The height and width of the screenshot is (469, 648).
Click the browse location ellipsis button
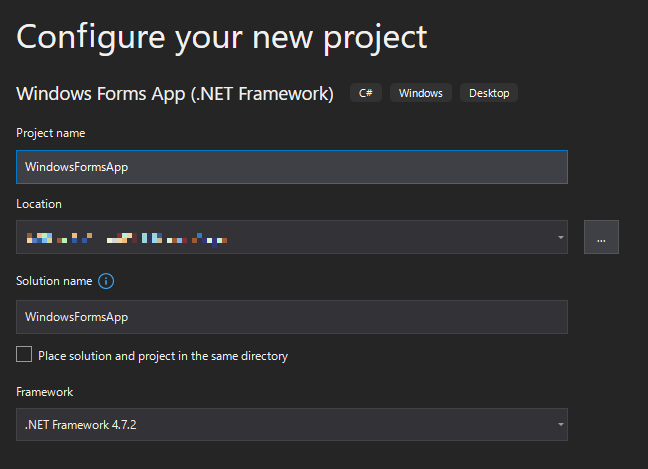[x=601, y=237]
